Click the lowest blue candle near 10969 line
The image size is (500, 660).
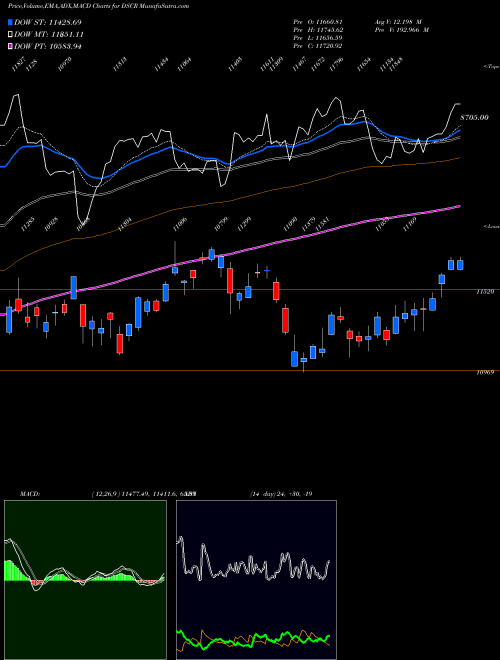coord(295,359)
